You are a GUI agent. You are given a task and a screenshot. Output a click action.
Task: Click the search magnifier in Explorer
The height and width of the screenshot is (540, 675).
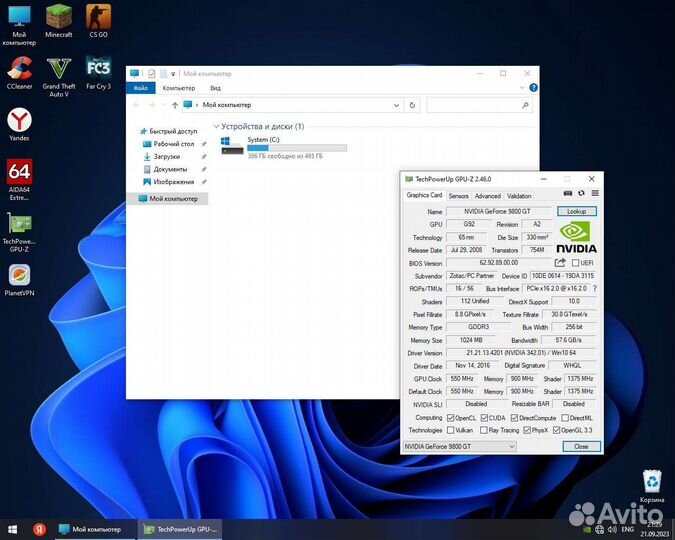point(525,105)
